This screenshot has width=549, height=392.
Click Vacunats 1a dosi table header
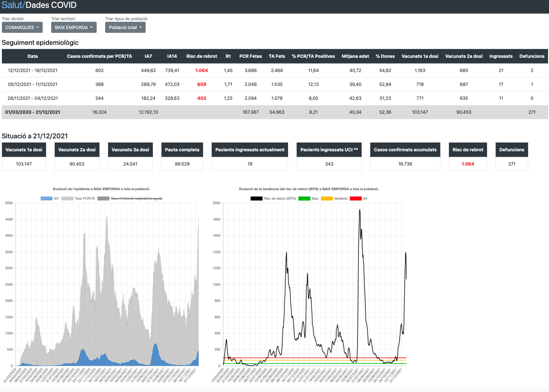[420, 56]
